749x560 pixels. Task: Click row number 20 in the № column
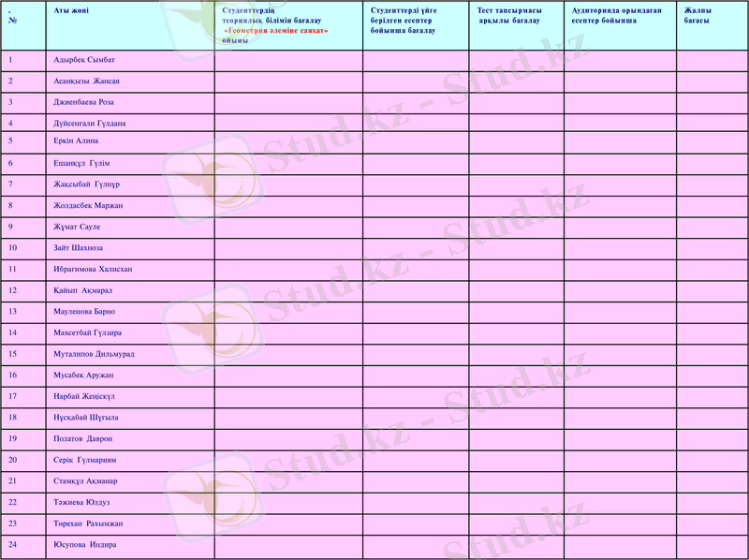pyautogui.click(x=13, y=460)
